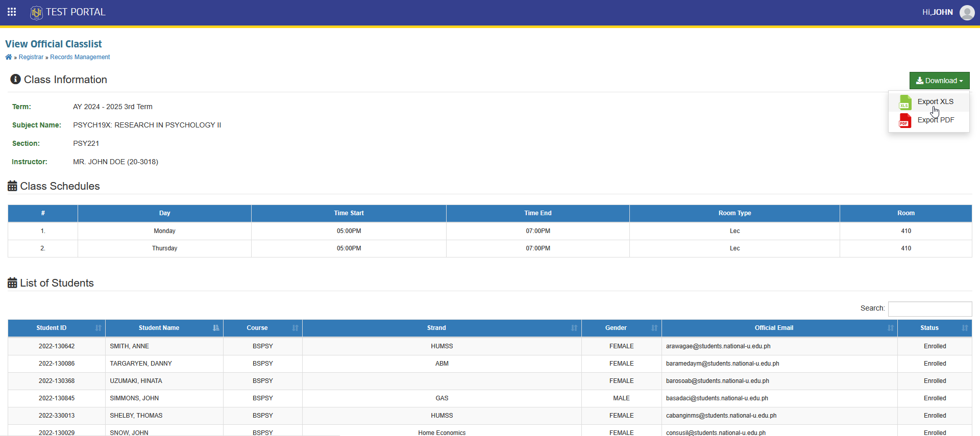The width and height of the screenshot is (980, 436).
Task: Click the Export PDF file icon
Action: click(905, 120)
